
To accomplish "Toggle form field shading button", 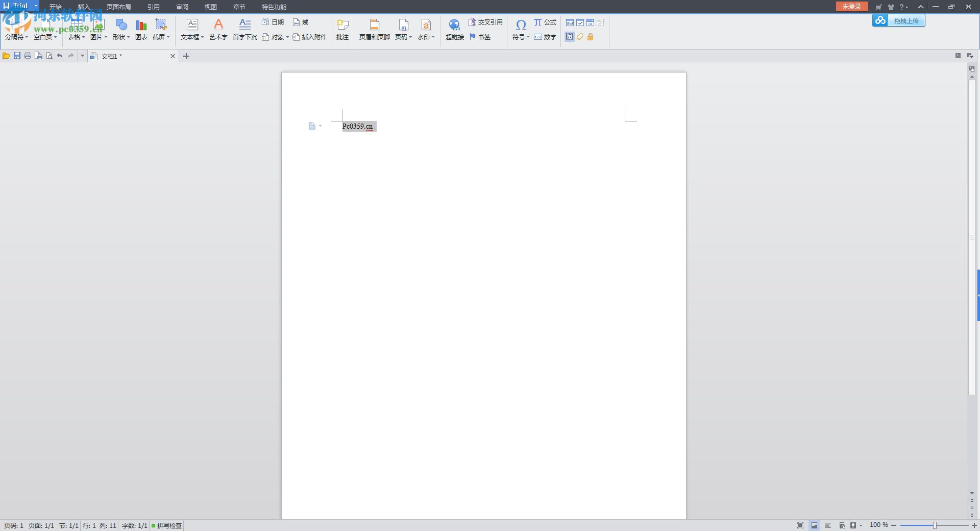I will pos(570,37).
